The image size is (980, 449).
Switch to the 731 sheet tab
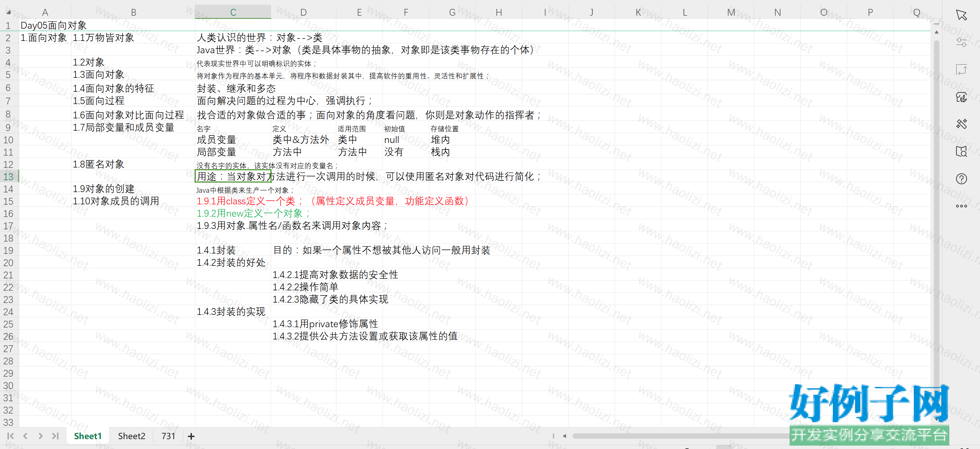point(168,436)
